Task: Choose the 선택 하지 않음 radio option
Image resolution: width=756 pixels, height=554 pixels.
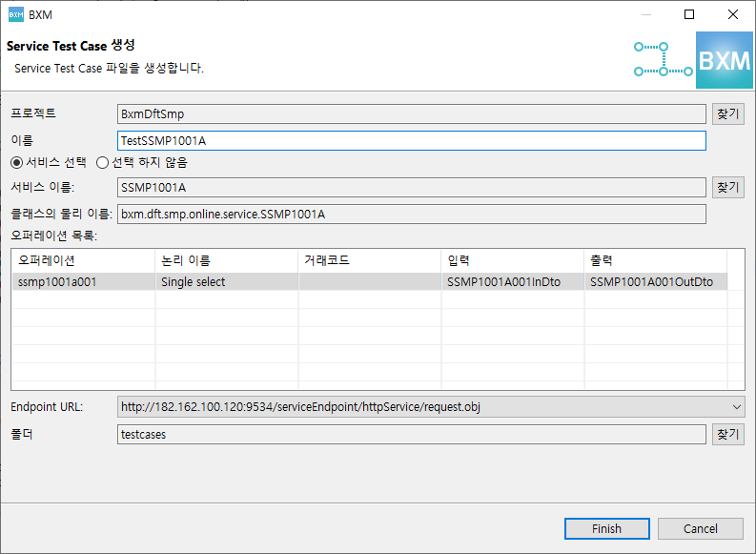Action: pos(102,162)
